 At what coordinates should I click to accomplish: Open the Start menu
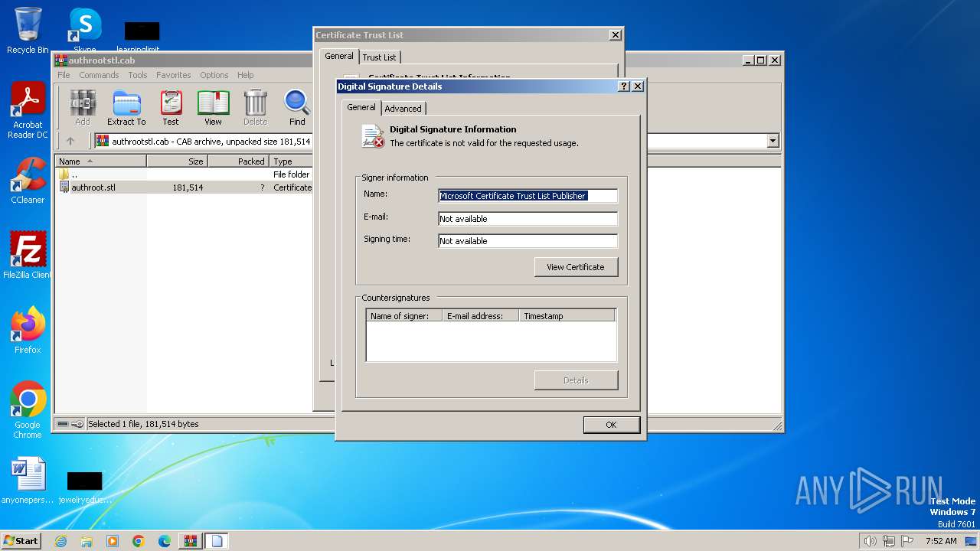point(21,541)
